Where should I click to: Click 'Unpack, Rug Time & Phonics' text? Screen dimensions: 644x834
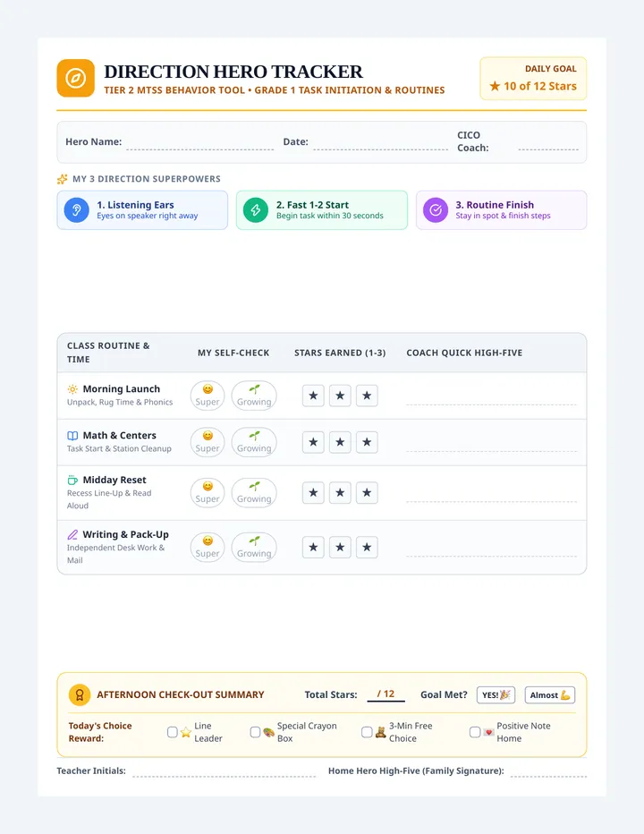(120, 402)
